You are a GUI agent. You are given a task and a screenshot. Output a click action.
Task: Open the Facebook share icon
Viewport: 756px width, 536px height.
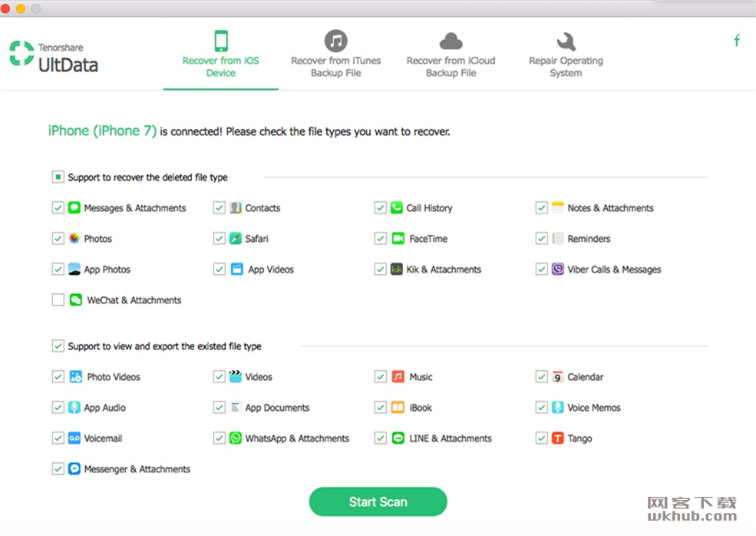737,41
